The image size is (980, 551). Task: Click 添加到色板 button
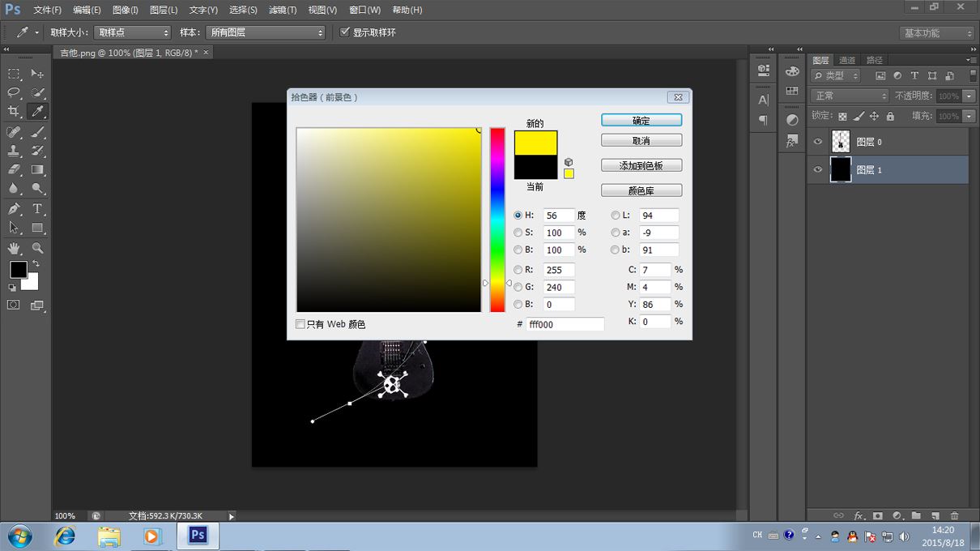click(x=641, y=165)
